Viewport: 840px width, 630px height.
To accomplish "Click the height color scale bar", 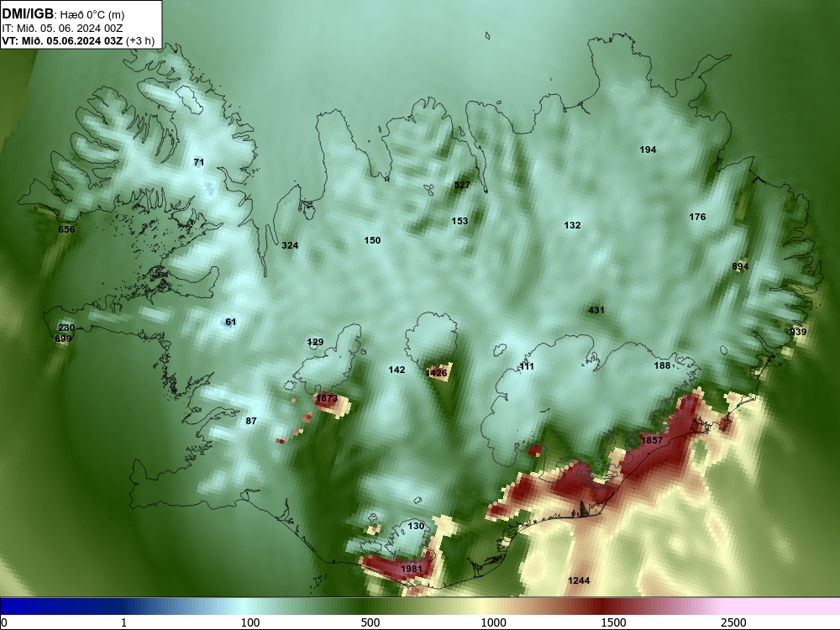I will point(420,606).
